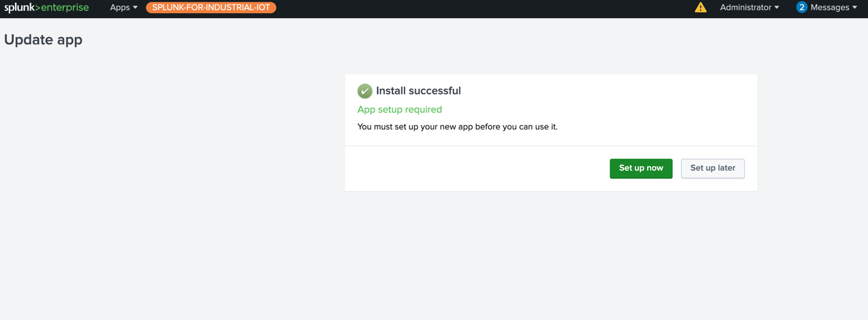Click the yellow warning triangle icon

(x=700, y=8)
